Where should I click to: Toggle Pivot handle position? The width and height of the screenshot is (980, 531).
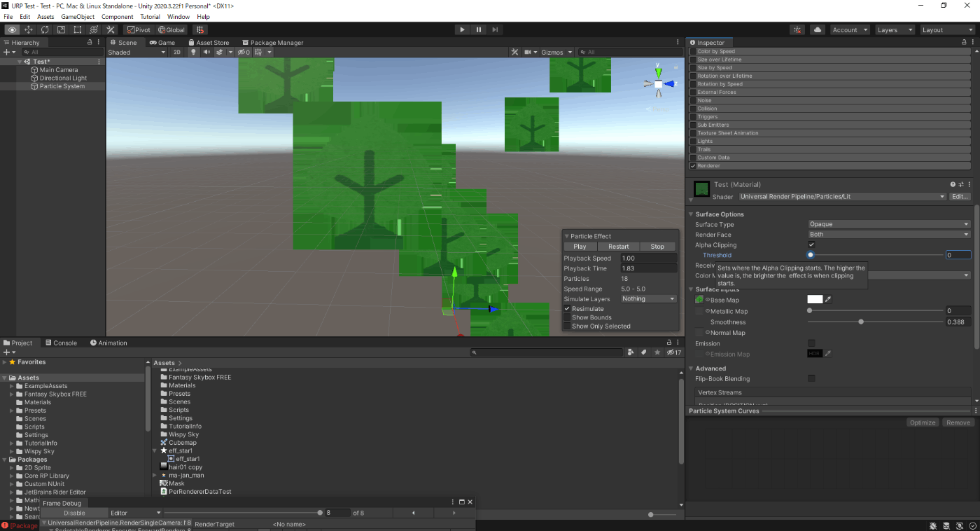pos(139,30)
